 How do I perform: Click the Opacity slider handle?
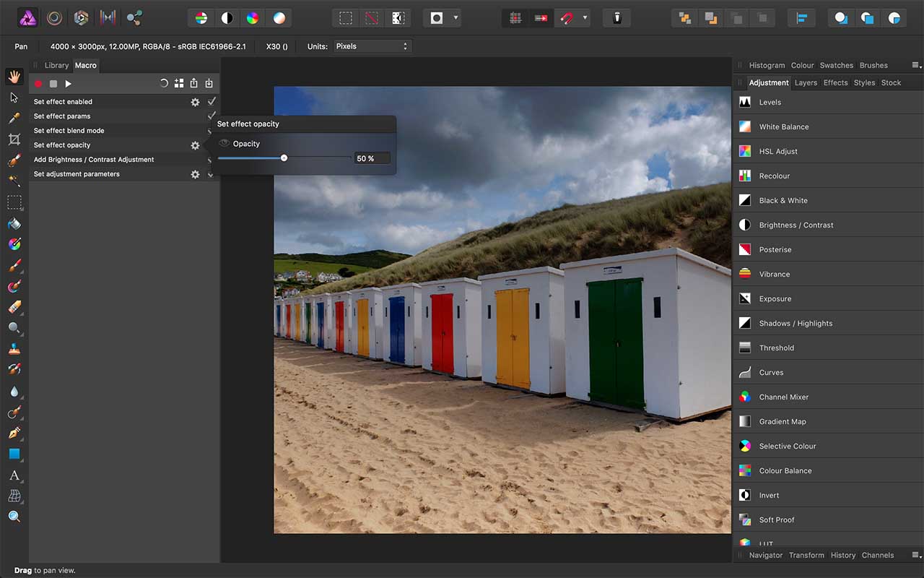coord(284,158)
